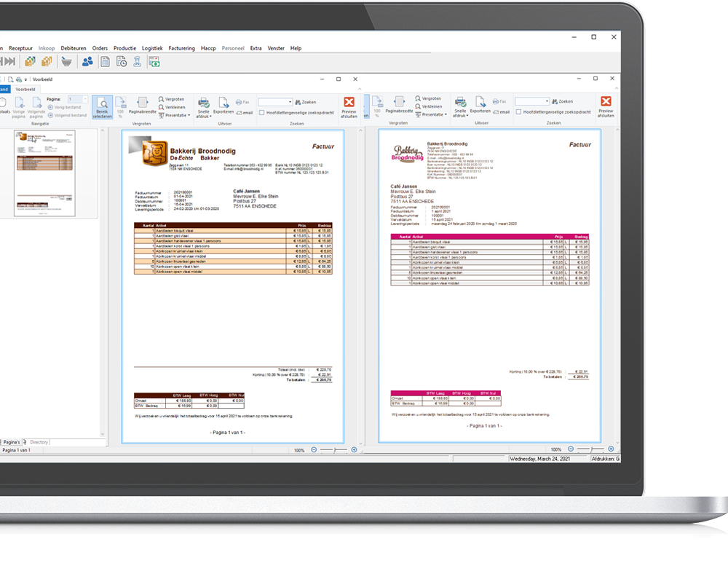Click email in the right preview ribbon
The height and width of the screenshot is (563, 728).
tap(502, 112)
